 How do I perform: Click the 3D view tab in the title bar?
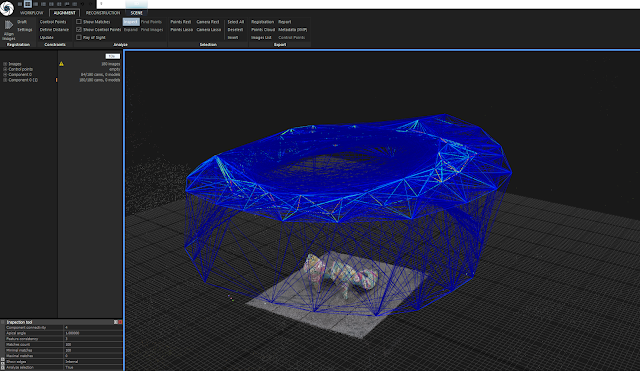[136, 4]
